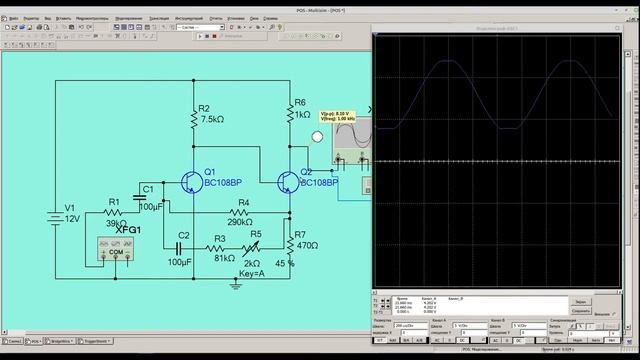Set trigger mode to Норм
Viewport: 640px width, 360px height.
(577, 340)
